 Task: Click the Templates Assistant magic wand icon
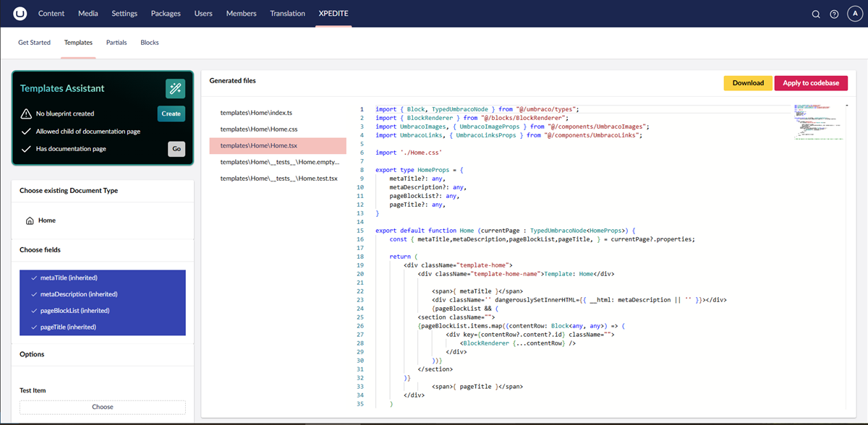click(174, 89)
